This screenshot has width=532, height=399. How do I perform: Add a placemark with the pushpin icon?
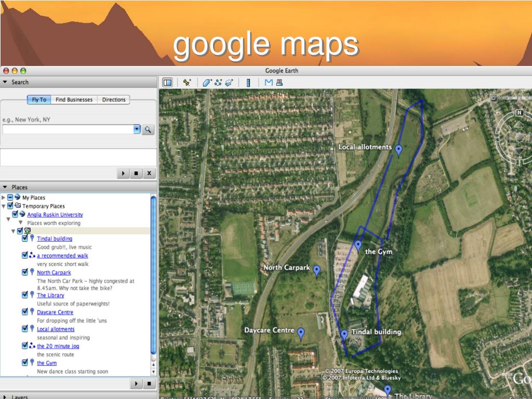(187, 83)
